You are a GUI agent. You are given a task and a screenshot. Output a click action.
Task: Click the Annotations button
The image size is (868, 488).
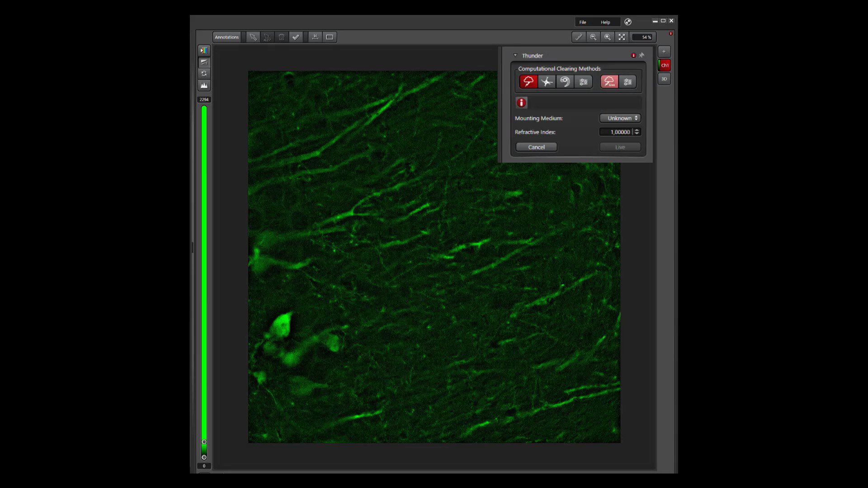tap(226, 37)
